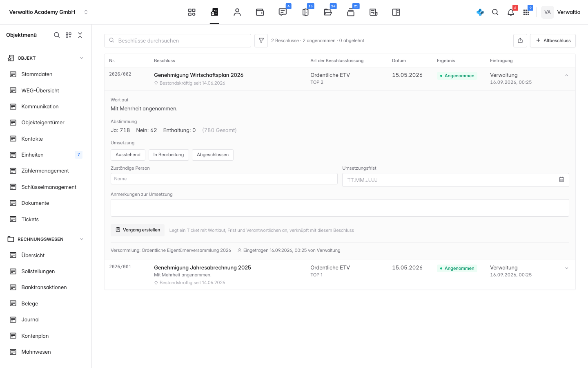Viewport: 588px width, 368px height.
Task: Open the wallet icon in top navigation
Action: 260,12
